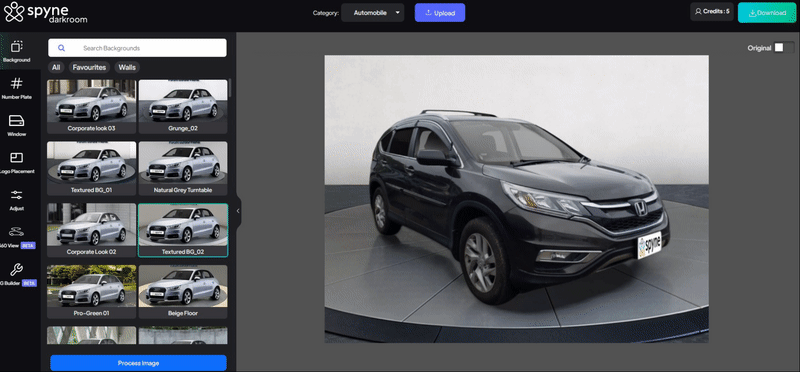800x372 pixels.
Task: Select the Favourites filter tab
Action: pos(89,67)
